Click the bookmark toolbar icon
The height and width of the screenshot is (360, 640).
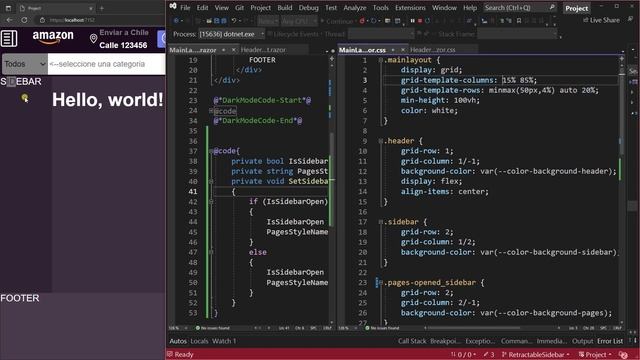click(x=519, y=20)
